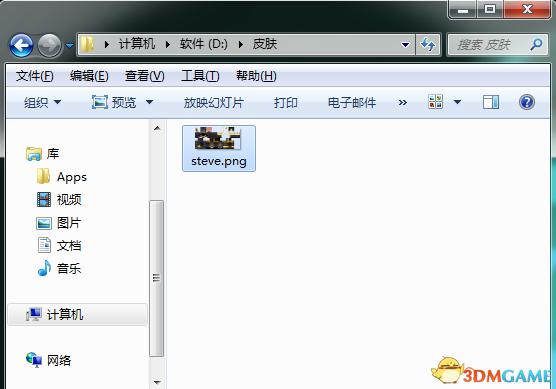Click in the 搜索 皮肤 search field
This screenshot has width=556, height=389.
489,45
